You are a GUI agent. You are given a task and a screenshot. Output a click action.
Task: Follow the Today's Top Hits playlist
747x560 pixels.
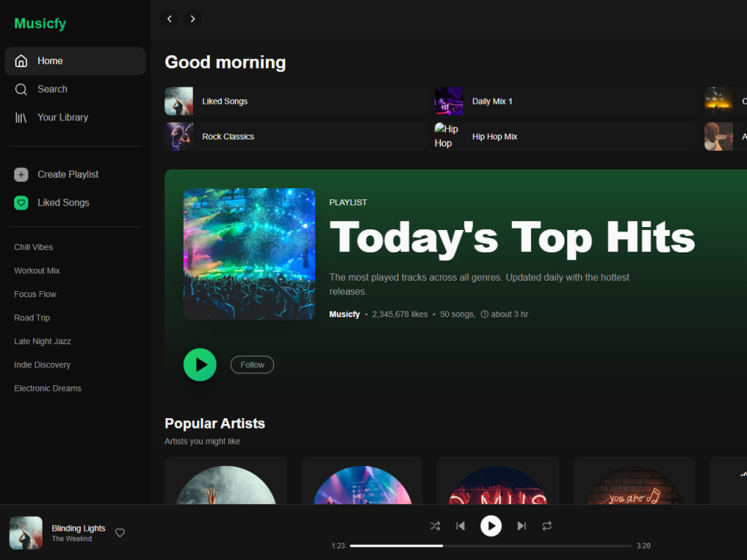click(x=252, y=365)
